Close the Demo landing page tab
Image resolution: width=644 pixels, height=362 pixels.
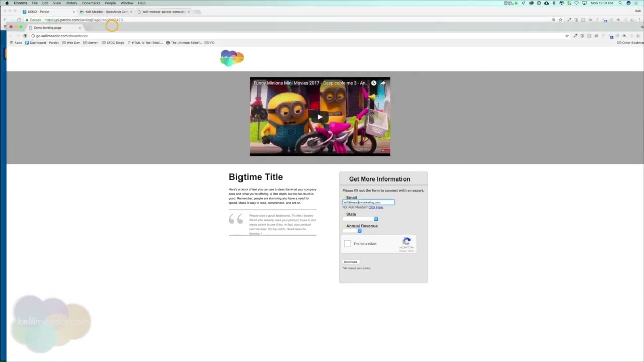point(79,28)
